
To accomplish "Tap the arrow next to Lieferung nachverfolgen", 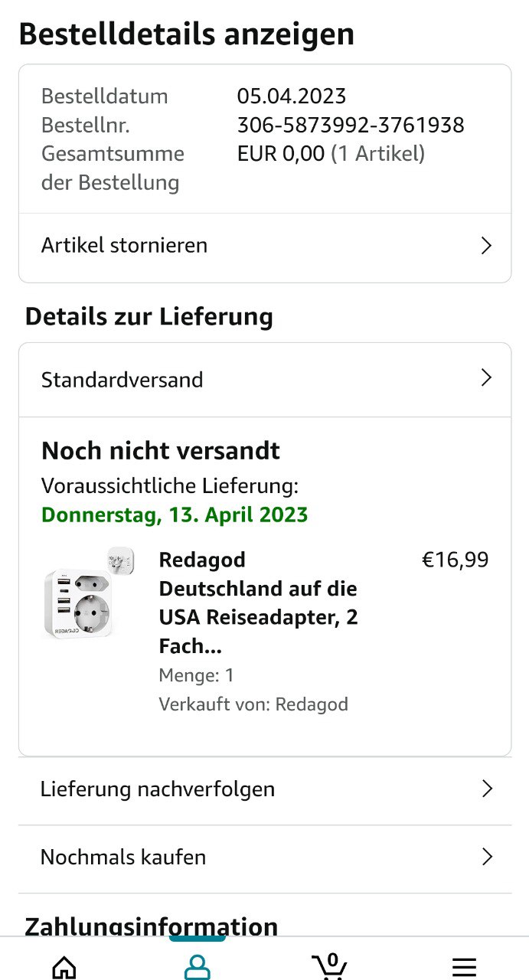I will coord(486,789).
